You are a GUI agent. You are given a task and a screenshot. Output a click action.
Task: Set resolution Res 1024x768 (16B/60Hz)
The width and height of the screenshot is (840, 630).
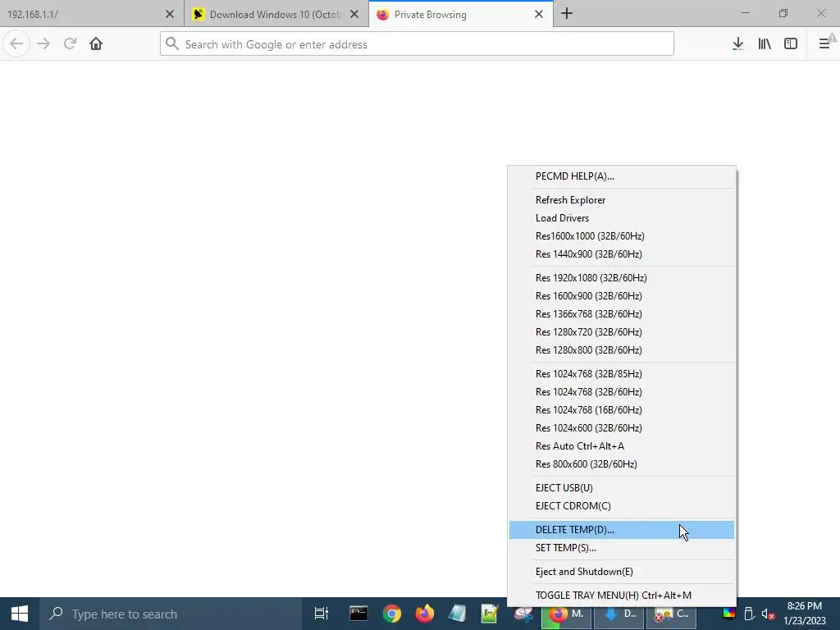[622, 410]
